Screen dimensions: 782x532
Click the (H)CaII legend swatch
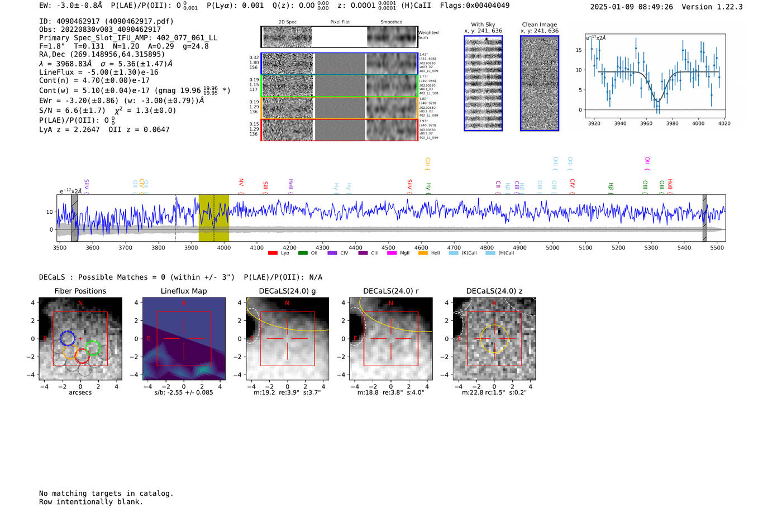click(x=490, y=253)
